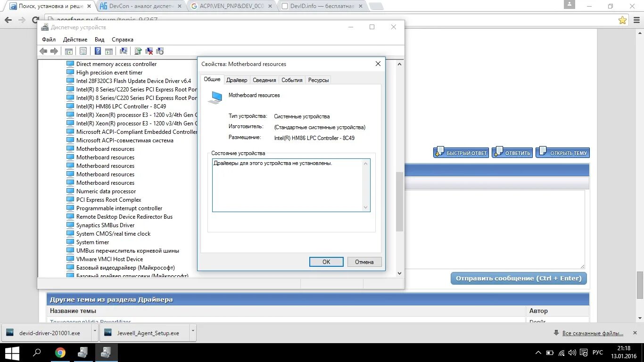Image resolution: width=644 pixels, height=362 pixels.
Task: Click OK in the properties dialog
Action: coord(326,262)
